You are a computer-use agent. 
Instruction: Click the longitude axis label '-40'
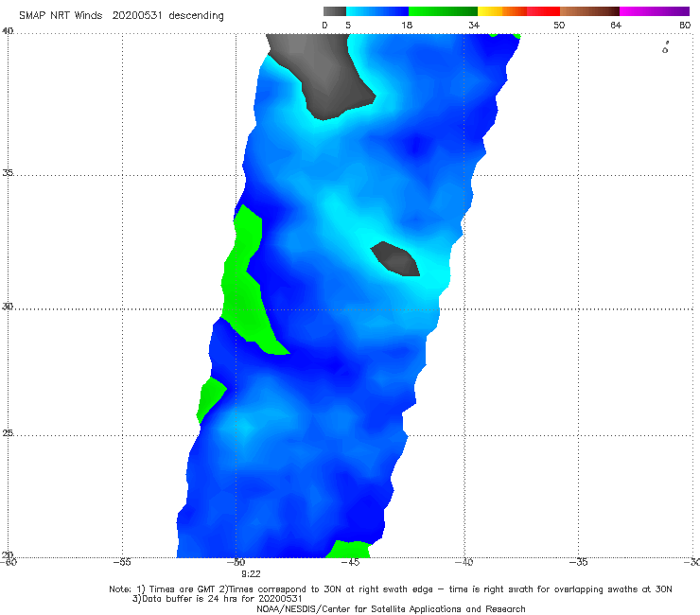[464, 562]
